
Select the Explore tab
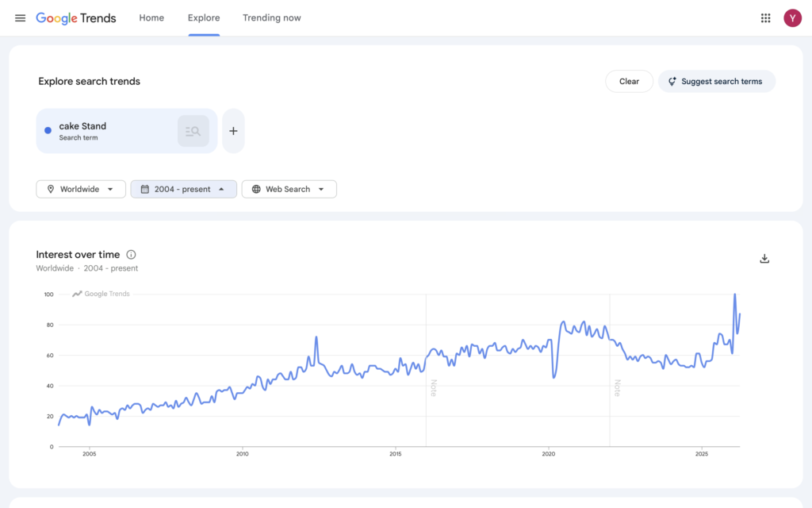point(204,18)
